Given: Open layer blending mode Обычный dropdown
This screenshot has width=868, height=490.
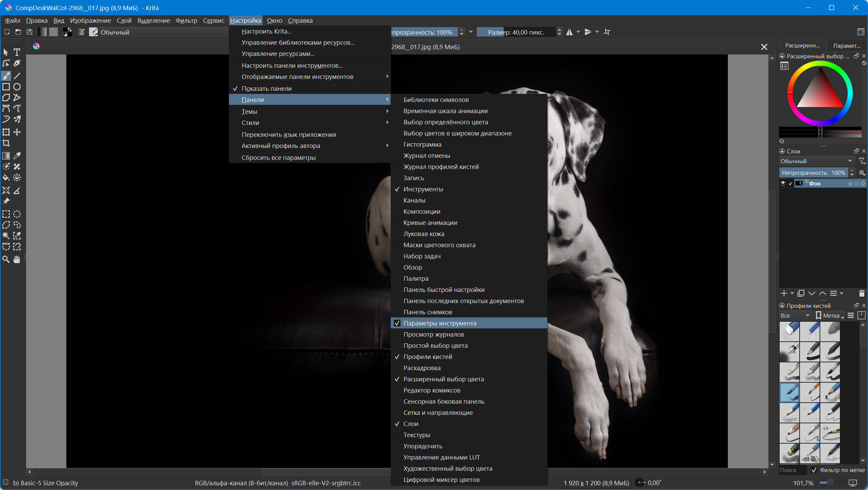Looking at the screenshot, I should point(816,161).
